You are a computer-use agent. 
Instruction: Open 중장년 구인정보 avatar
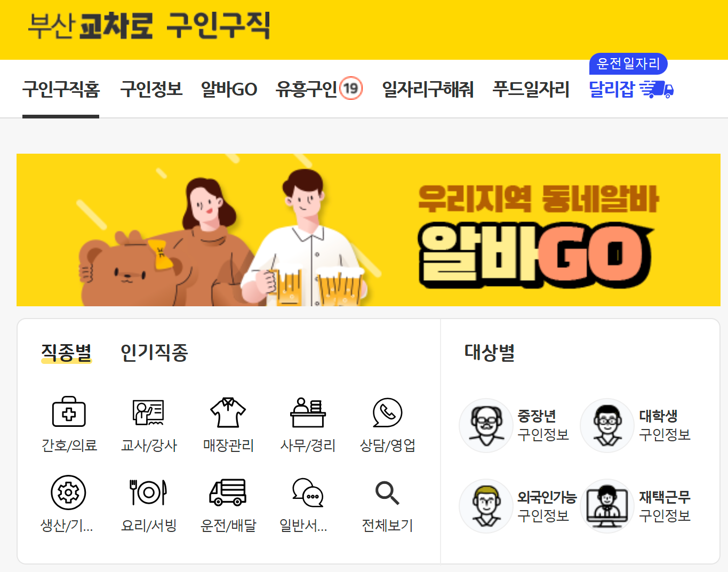pyautogui.click(x=486, y=425)
